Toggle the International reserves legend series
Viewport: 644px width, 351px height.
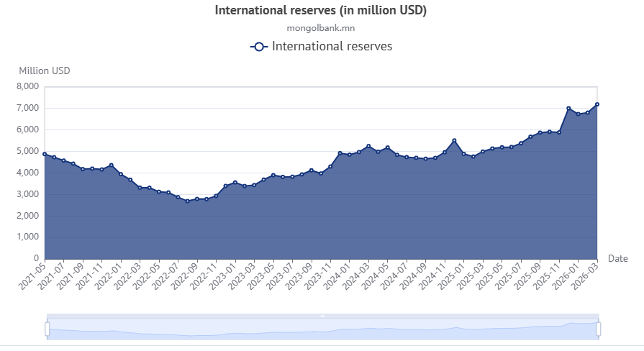click(x=332, y=47)
